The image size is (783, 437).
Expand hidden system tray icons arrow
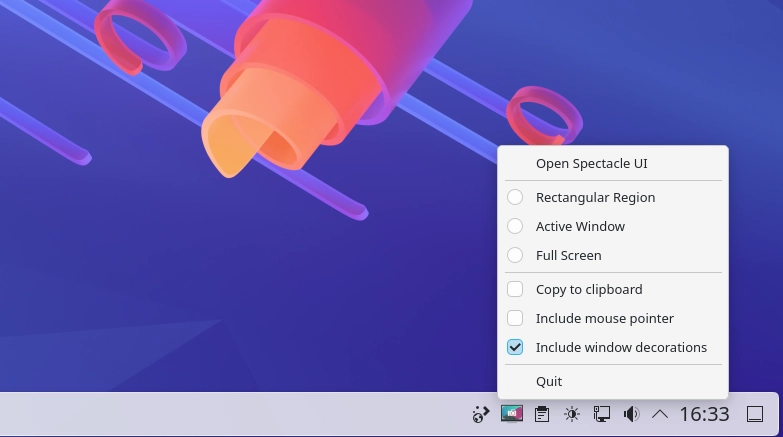pyautogui.click(x=660, y=414)
